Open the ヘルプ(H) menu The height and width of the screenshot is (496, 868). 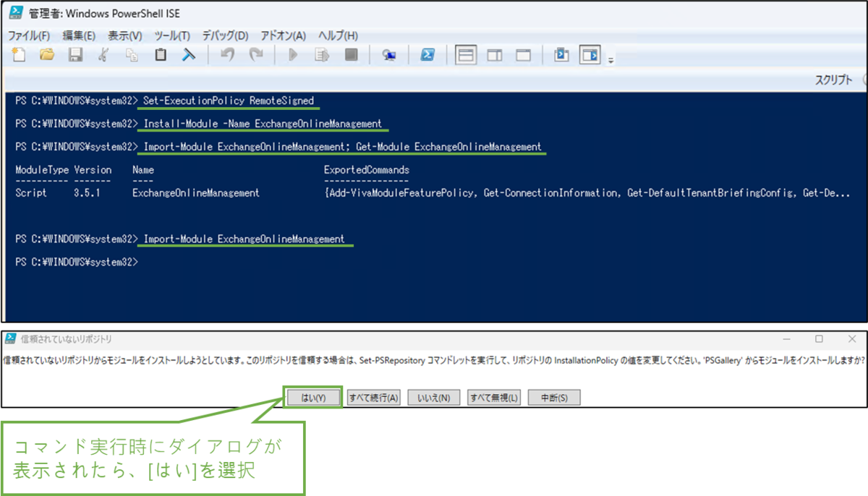click(339, 35)
